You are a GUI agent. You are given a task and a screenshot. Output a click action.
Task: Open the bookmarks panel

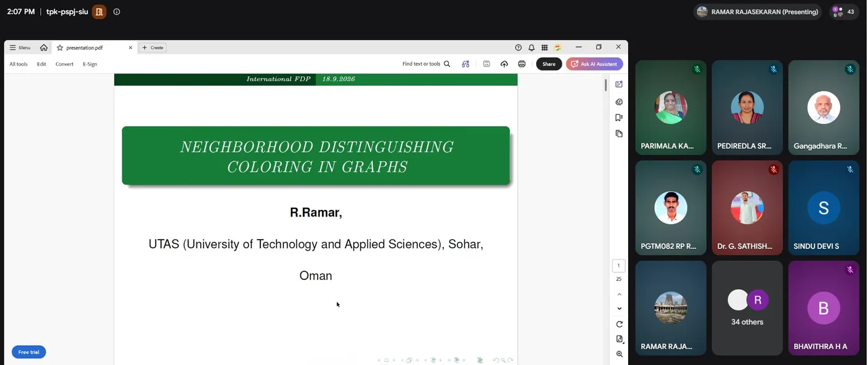pyautogui.click(x=619, y=118)
